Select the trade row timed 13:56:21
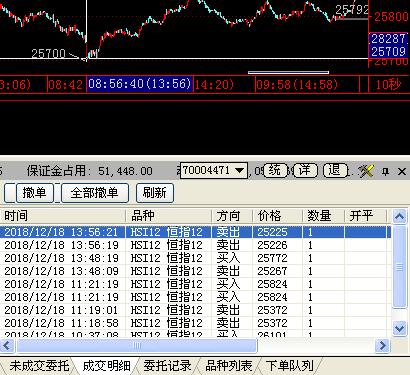Viewport: 410px width, 375px height. click(195, 232)
